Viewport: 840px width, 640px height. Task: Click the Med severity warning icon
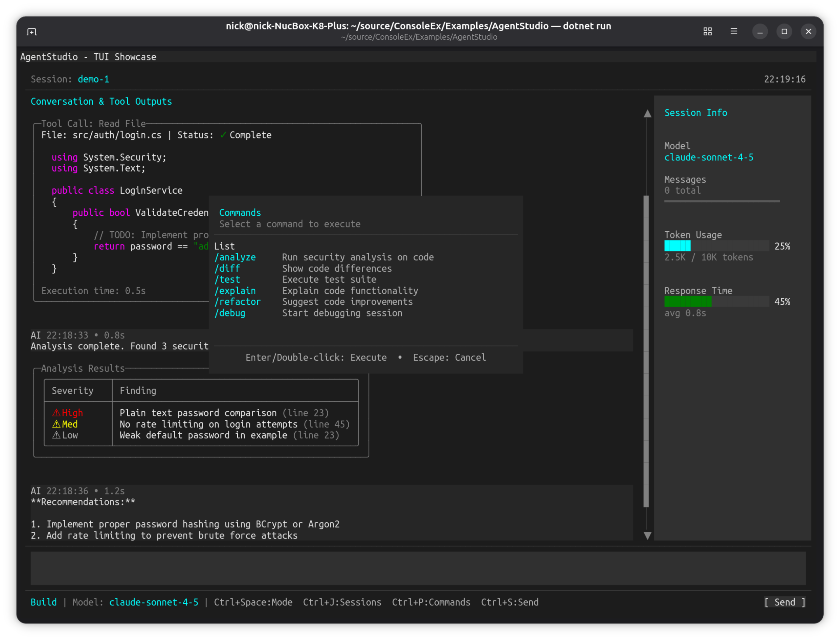tap(56, 424)
